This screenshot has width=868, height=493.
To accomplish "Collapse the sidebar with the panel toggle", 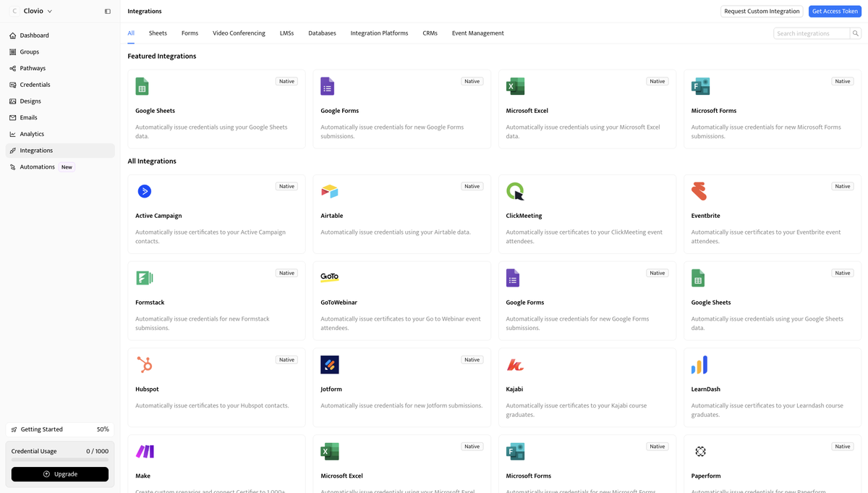I will tap(108, 11).
